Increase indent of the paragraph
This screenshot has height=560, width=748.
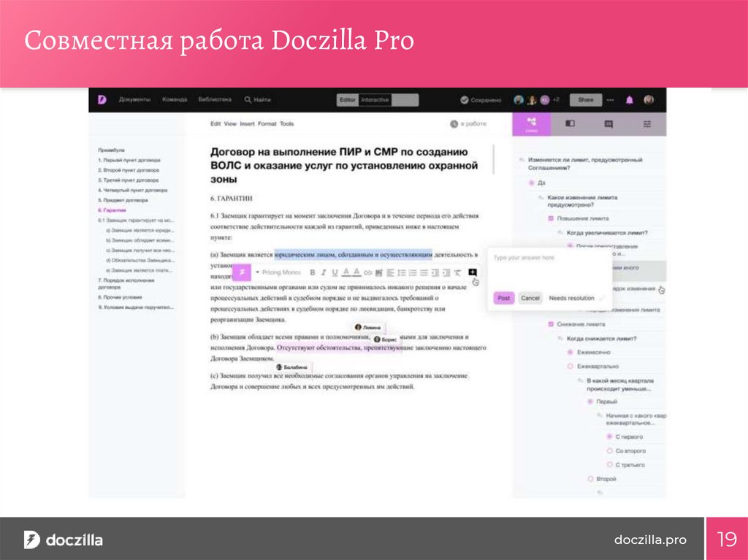tap(446, 272)
